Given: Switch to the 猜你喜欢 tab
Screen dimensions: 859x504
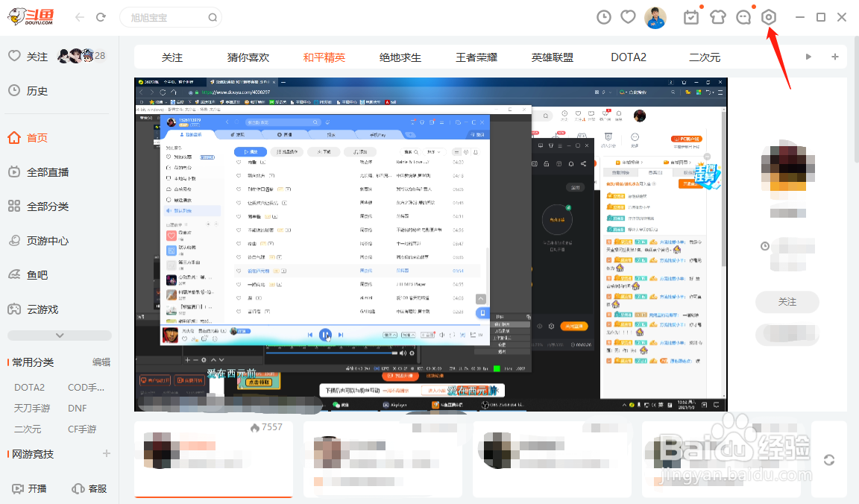Looking at the screenshot, I should click(248, 57).
